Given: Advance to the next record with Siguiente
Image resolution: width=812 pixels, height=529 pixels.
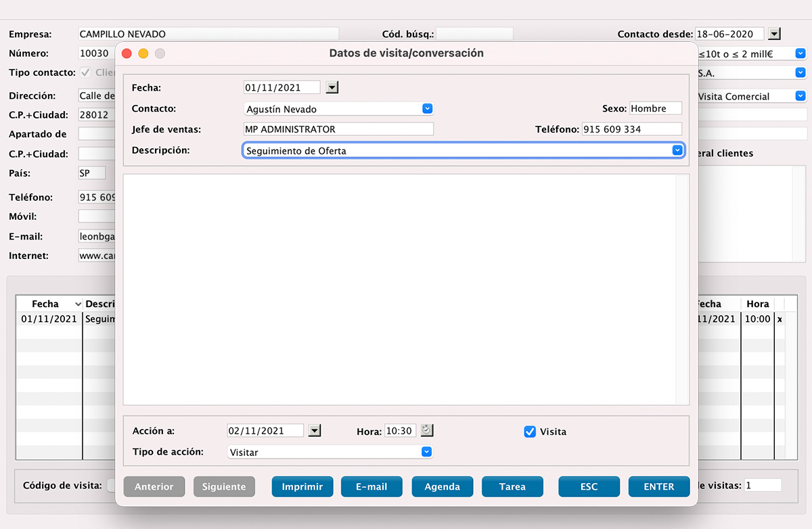Looking at the screenshot, I should [x=224, y=486].
